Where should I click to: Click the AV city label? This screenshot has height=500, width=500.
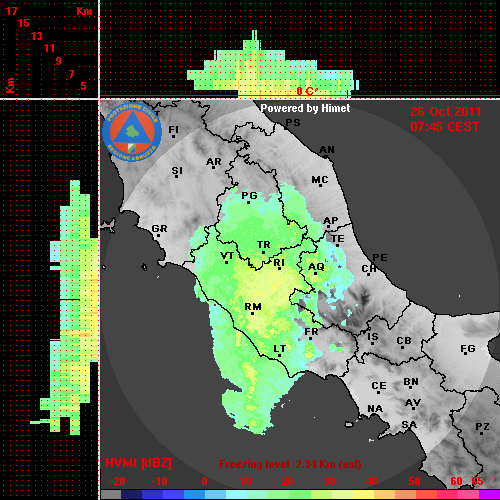point(413,403)
